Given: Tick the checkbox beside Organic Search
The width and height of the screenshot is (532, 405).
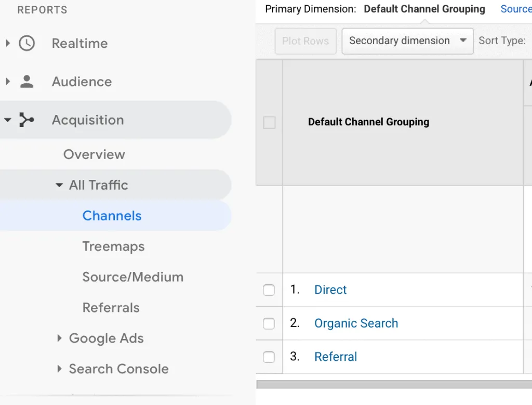Looking at the screenshot, I should 269,323.
